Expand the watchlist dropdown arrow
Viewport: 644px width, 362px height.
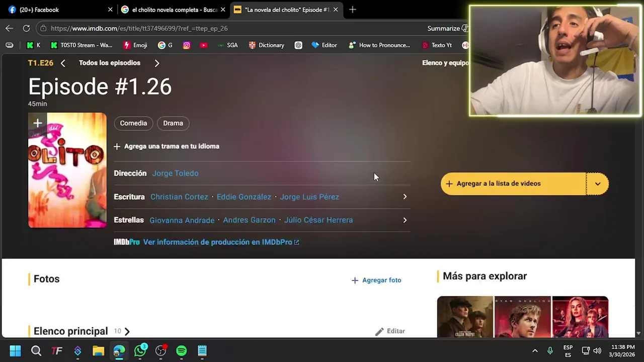coord(598,184)
